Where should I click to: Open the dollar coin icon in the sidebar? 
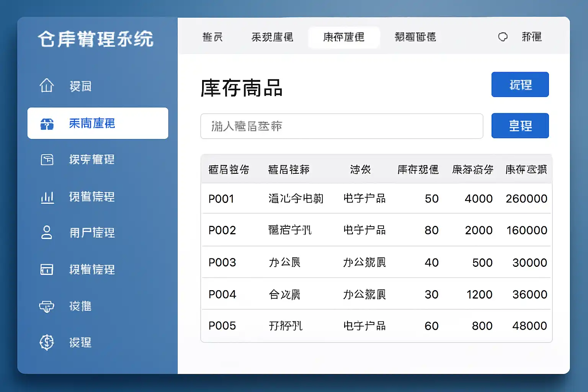(x=47, y=342)
